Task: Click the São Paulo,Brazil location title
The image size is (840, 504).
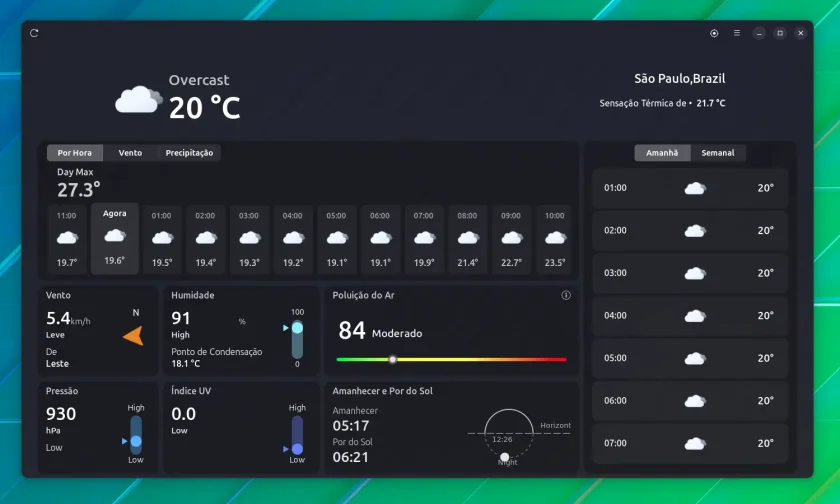Action: [679, 79]
